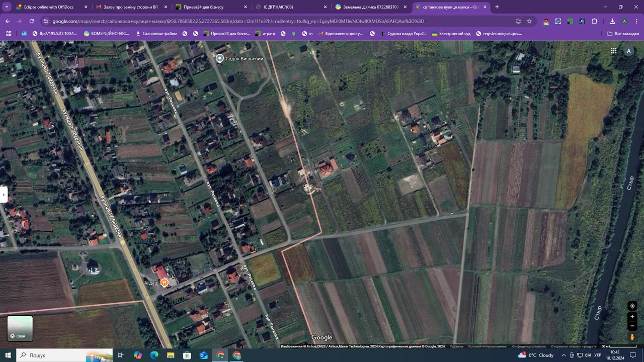Image resolution: width=644 pixels, height=362 pixels.
Task: Expand the hidden system tray icons
Action: click(563, 355)
